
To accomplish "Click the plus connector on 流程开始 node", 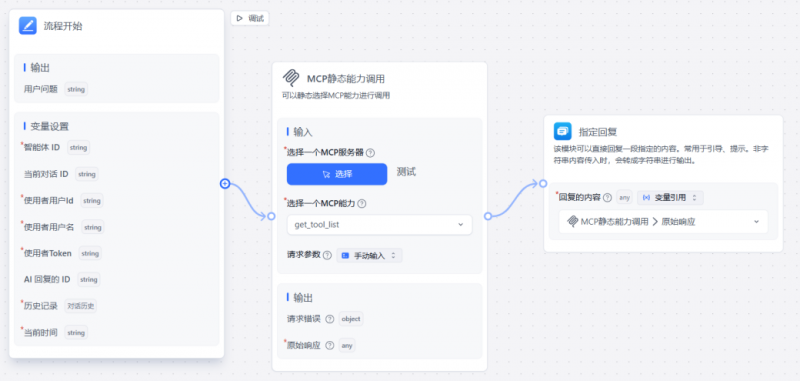I will [x=225, y=184].
